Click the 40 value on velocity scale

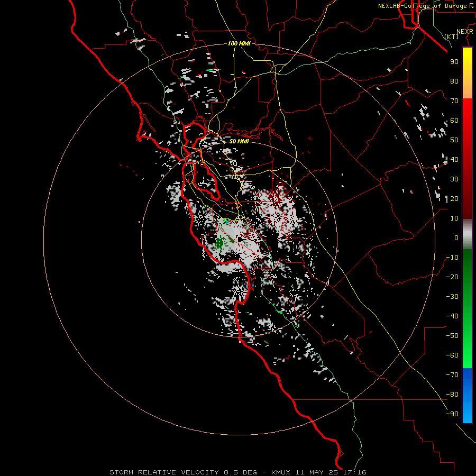coord(454,159)
